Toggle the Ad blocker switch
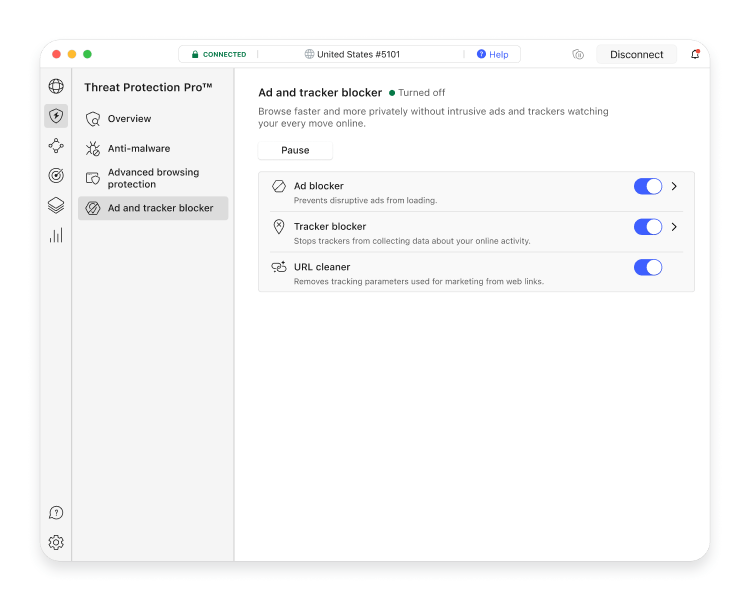Image resolution: width=750 pixels, height=601 pixels. tap(648, 186)
